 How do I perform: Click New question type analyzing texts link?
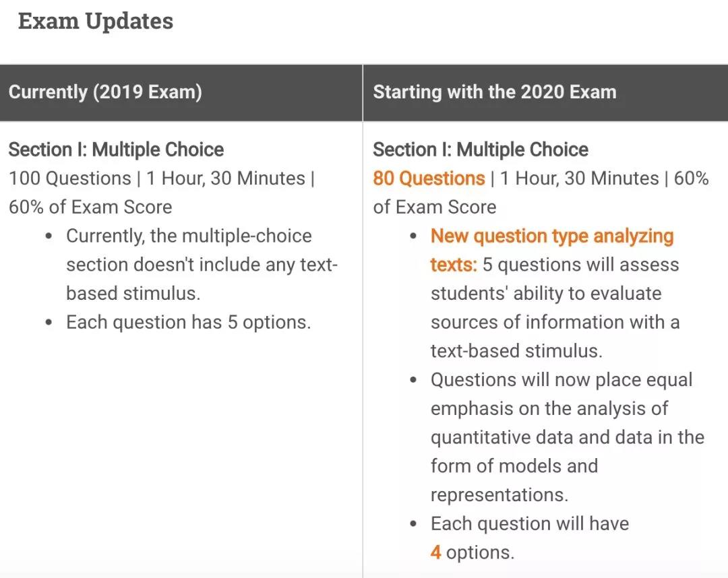coord(551,250)
